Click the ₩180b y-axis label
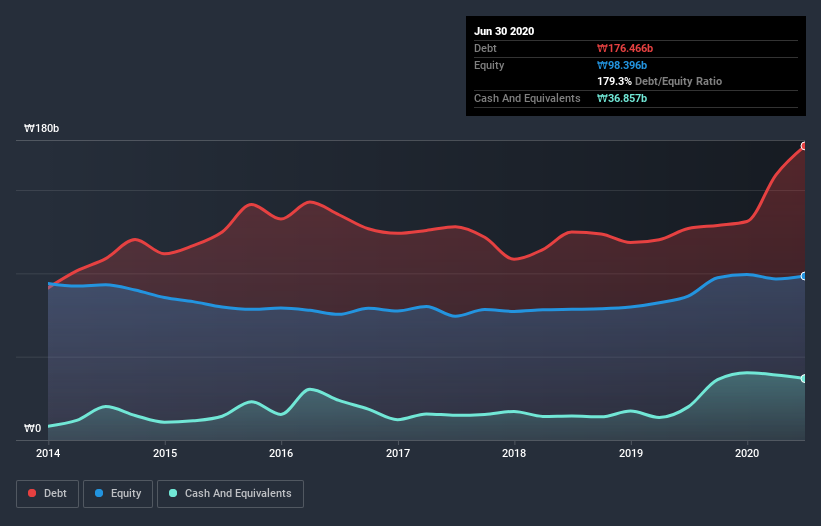Image resolution: width=821 pixels, height=526 pixels. 41,128
